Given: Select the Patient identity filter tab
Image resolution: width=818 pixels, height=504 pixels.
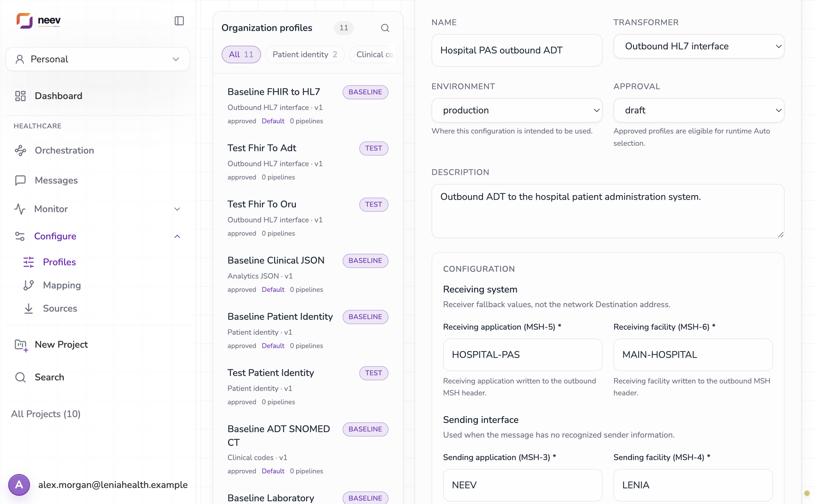Looking at the screenshot, I should 305,54.
